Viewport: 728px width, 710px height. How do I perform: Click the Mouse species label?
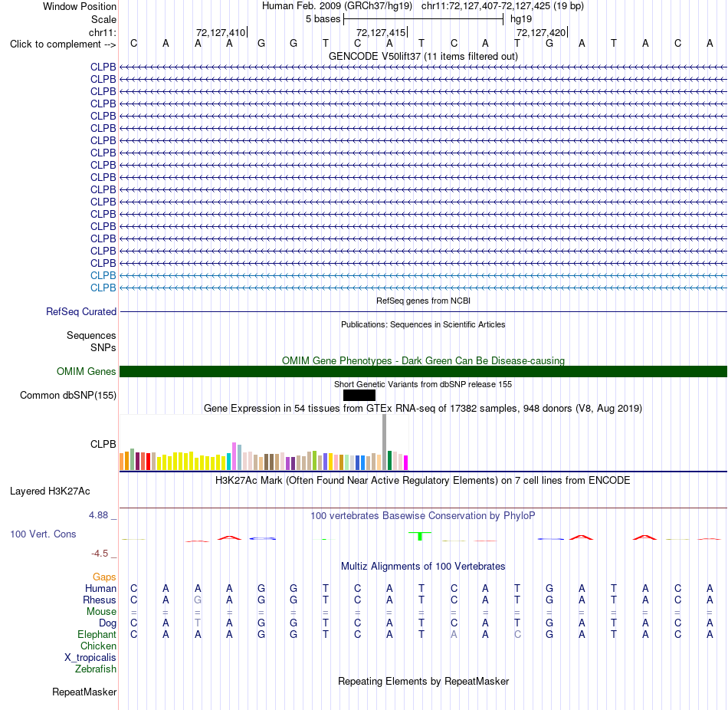pos(101,612)
